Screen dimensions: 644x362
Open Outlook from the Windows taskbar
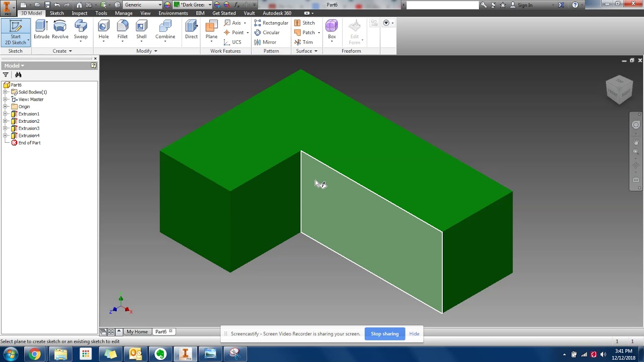click(x=135, y=354)
